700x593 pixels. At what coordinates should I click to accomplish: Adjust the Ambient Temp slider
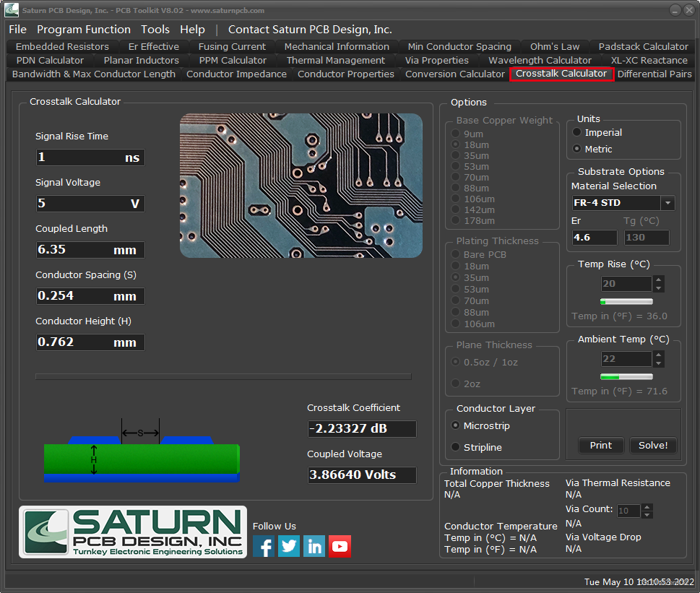click(626, 376)
